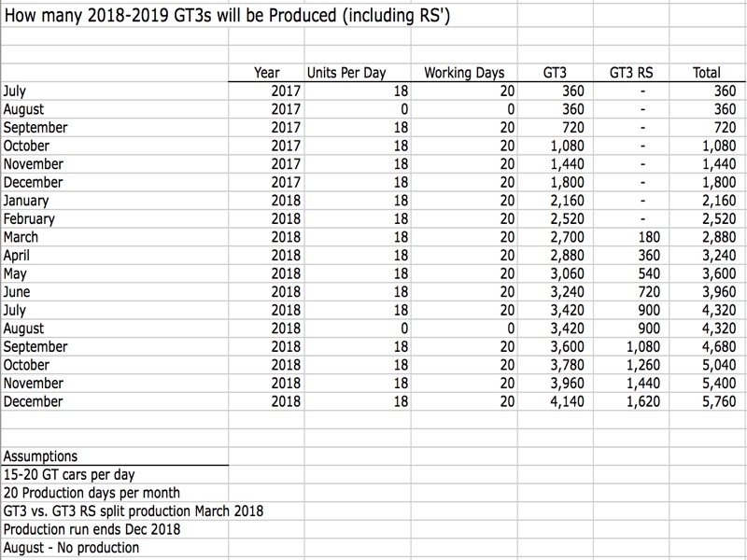The height and width of the screenshot is (560, 747).
Task: Select the title cell about 2018-2019 GT3s
Action: click(x=227, y=15)
